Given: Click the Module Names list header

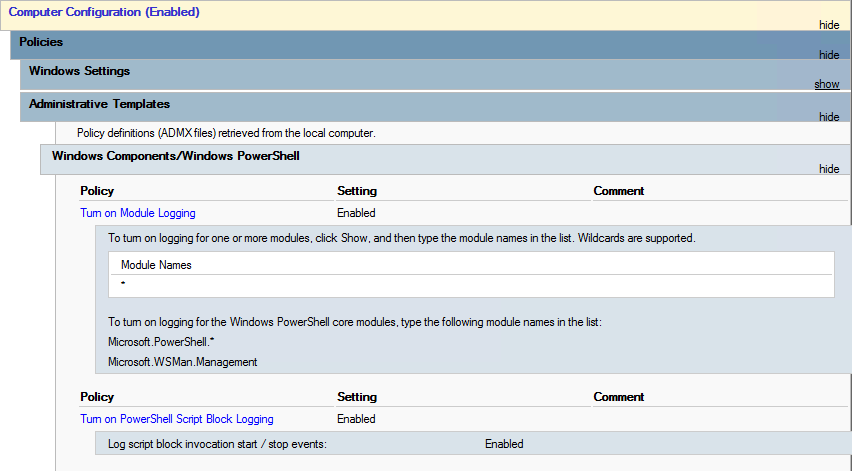Looking at the screenshot, I should tap(156, 265).
